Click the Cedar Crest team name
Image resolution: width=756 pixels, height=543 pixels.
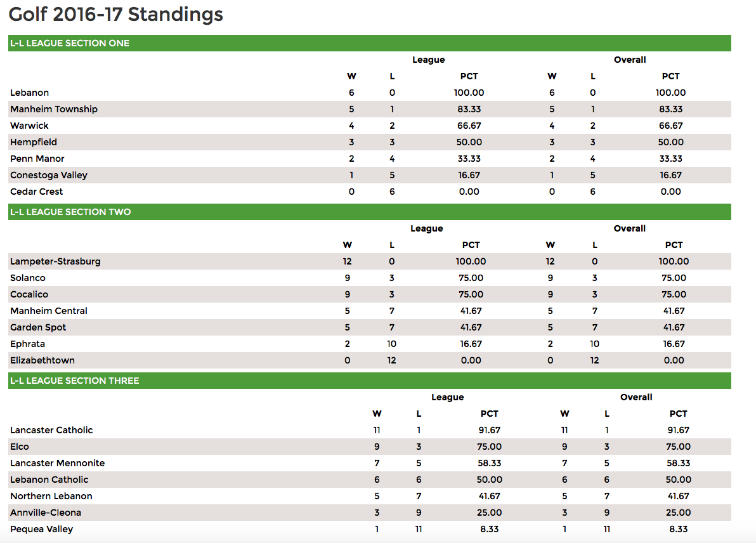pos(37,192)
